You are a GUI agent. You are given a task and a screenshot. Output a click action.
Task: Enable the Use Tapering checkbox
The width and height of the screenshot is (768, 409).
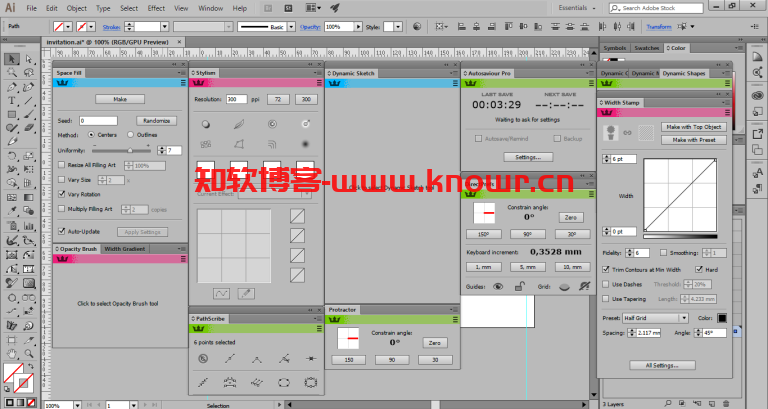click(x=606, y=299)
